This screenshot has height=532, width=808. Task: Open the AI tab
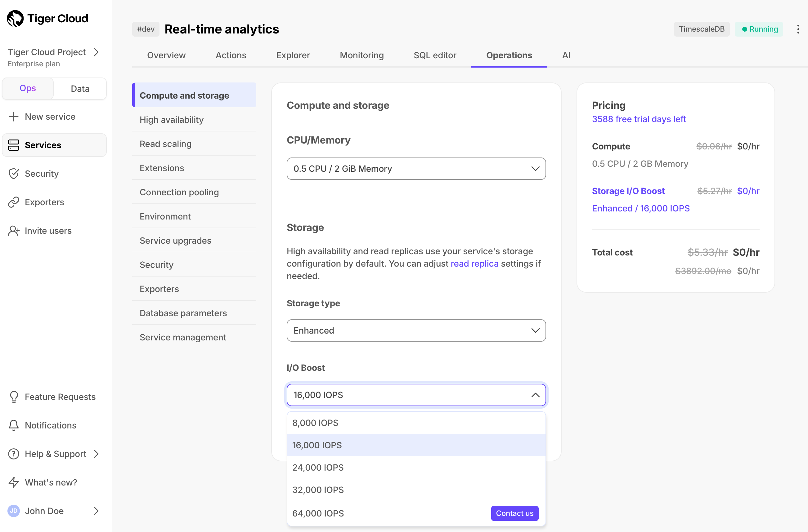566,55
